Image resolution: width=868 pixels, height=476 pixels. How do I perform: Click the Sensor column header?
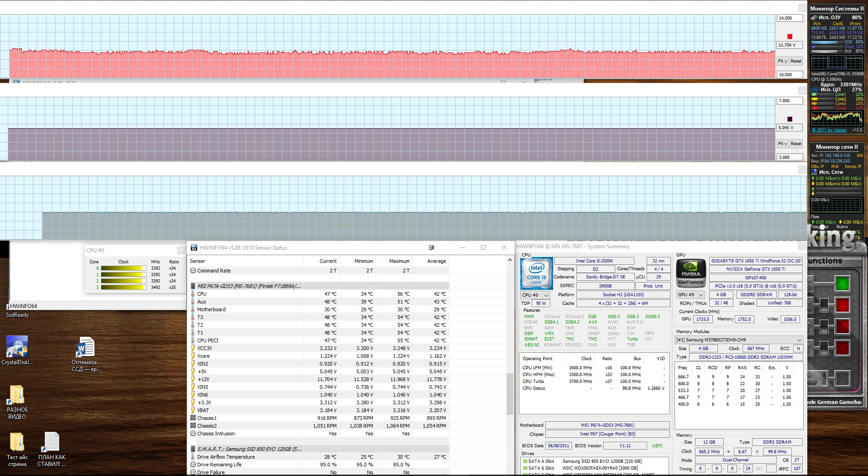coord(245,261)
